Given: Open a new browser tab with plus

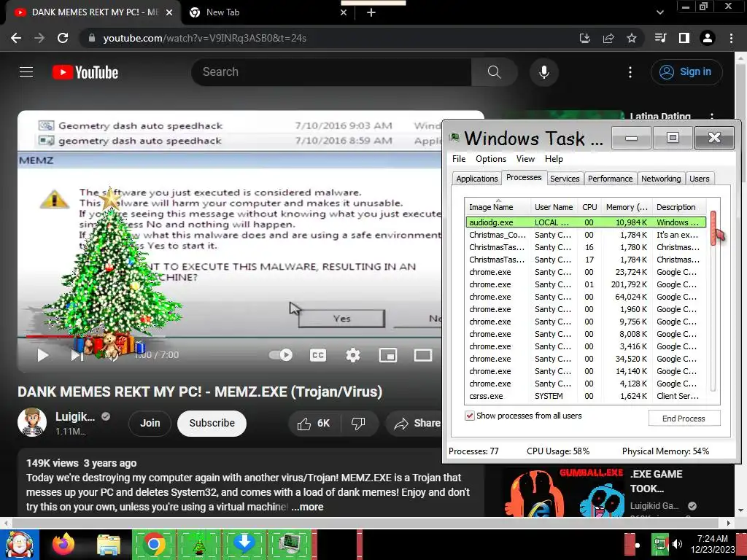Looking at the screenshot, I should click(x=371, y=12).
